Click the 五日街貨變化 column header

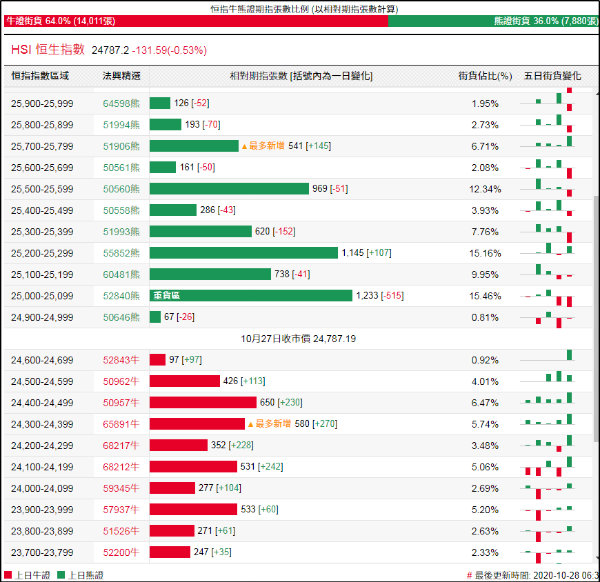click(552, 76)
